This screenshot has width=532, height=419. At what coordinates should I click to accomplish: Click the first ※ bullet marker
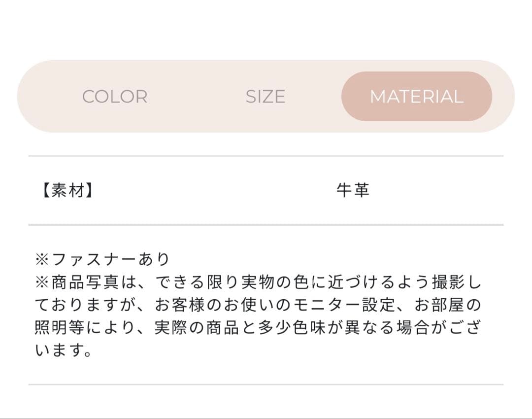pyautogui.click(x=42, y=257)
